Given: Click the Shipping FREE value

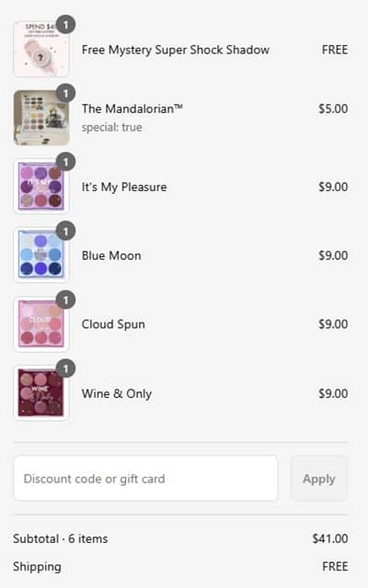Looking at the screenshot, I should click(335, 566).
